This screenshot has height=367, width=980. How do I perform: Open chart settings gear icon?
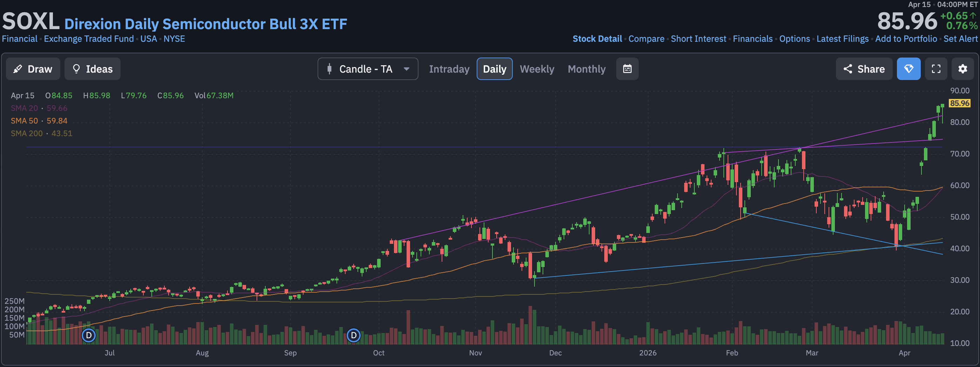point(963,69)
